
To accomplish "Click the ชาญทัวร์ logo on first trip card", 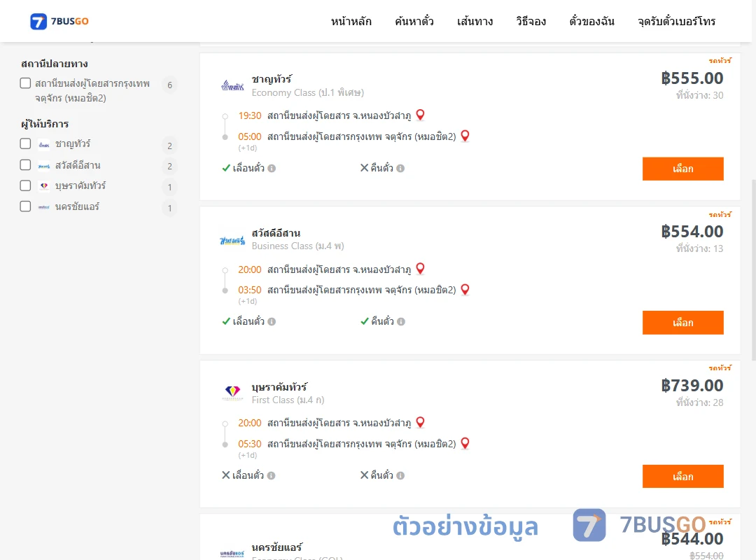I will [232, 86].
